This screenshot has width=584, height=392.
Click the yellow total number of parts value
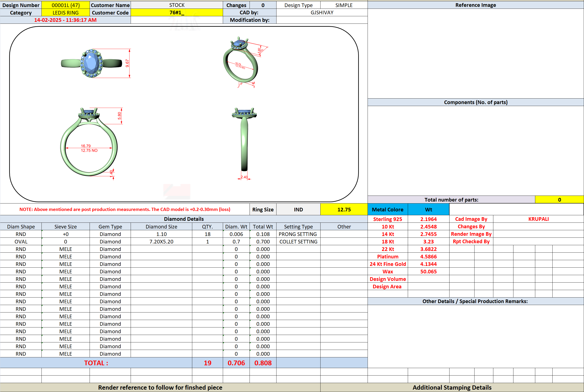(559, 199)
